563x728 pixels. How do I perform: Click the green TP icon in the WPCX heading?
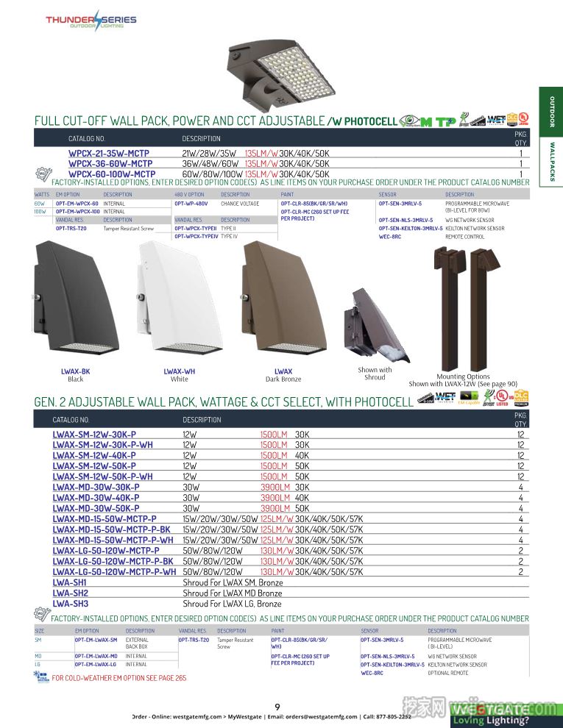445,121
